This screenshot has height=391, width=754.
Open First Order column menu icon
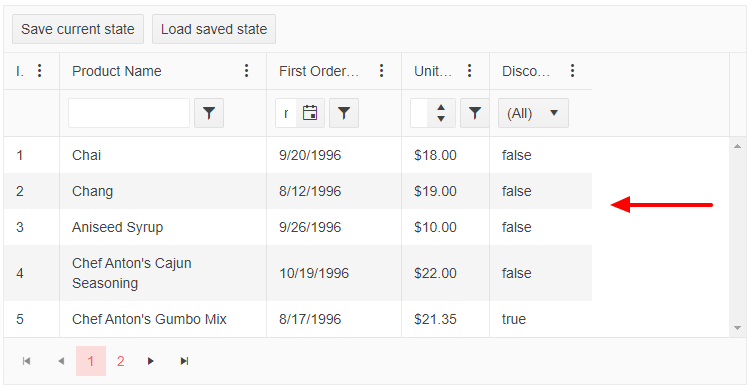pos(381,71)
